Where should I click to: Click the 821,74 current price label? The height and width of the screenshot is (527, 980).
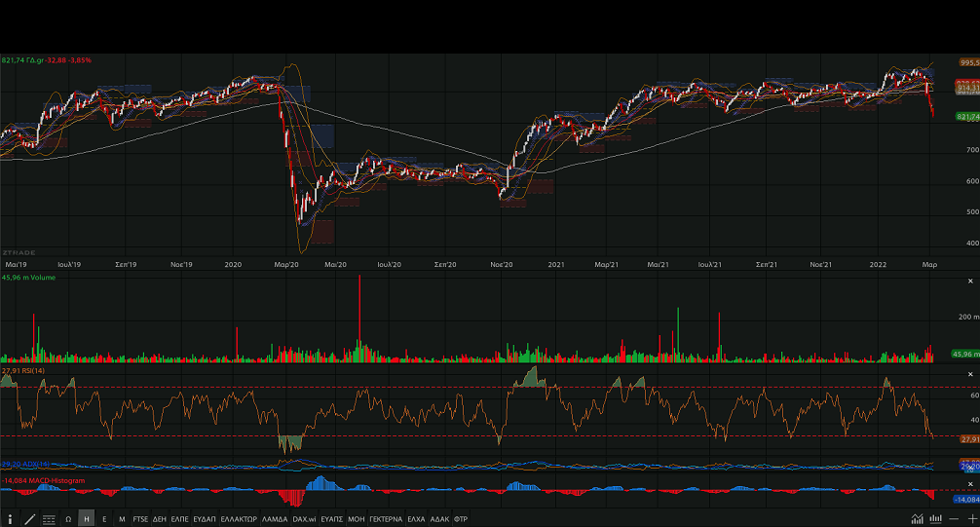point(967,117)
